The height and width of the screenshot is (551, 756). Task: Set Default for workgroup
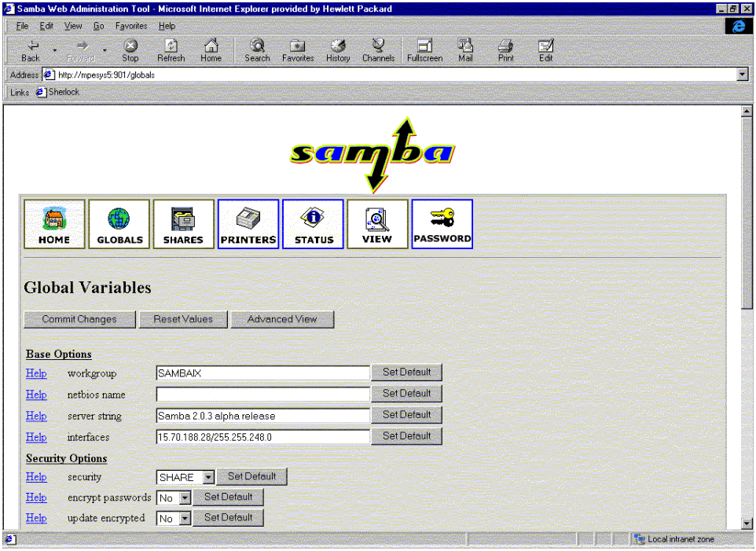406,372
